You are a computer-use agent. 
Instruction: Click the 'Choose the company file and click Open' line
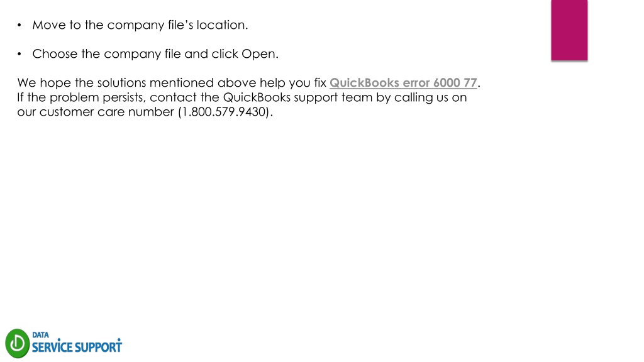tap(155, 54)
